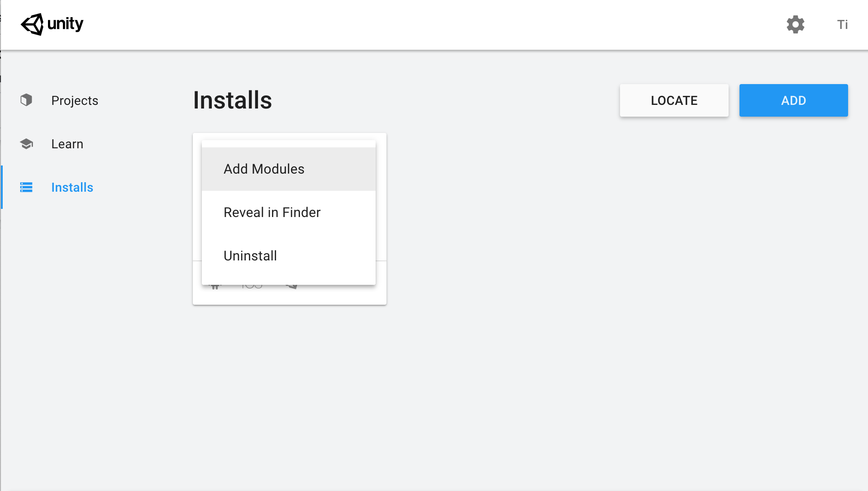Open the account menu labeled Ti
This screenshot has height=491, width=868.
coord(842,24)
